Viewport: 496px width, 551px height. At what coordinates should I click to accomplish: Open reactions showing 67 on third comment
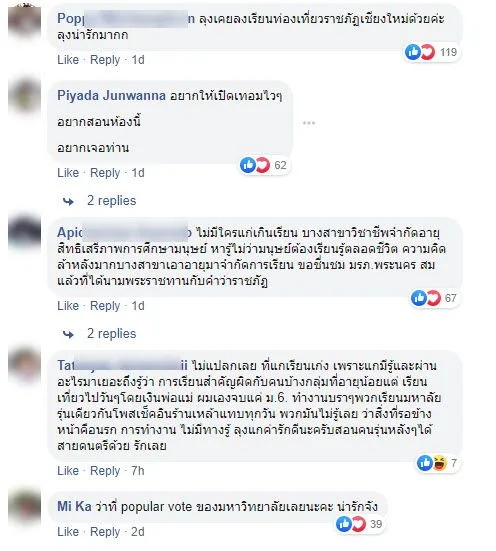pos(434,298)
